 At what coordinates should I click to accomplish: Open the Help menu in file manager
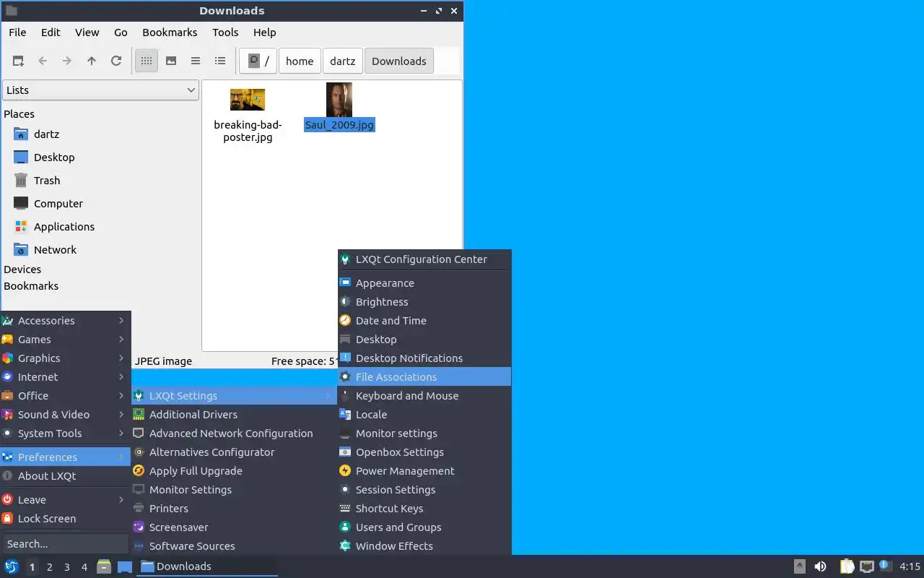tap(265, 33)
